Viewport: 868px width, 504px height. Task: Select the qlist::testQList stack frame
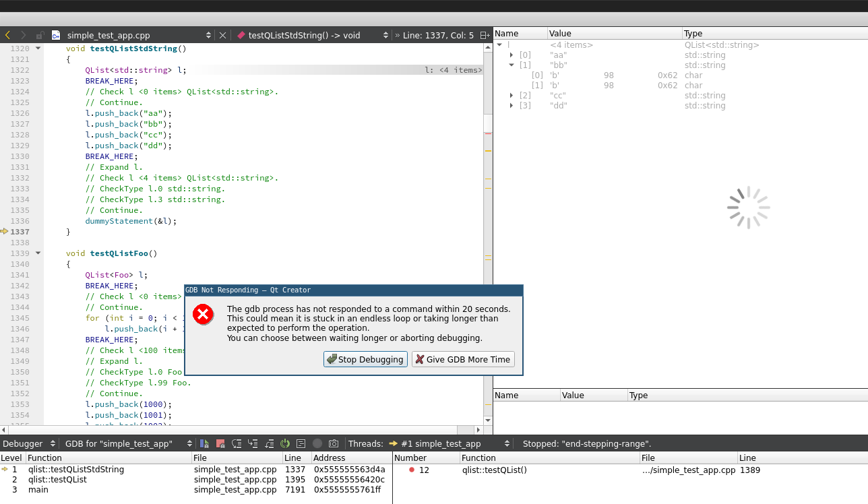(57, 480)
